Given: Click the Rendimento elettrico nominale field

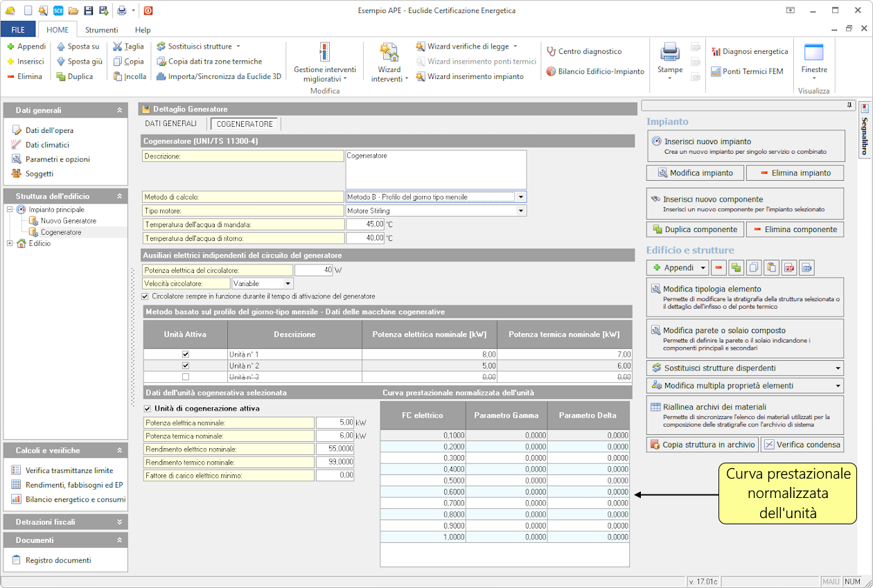Looking at the screenshot, I should click(335, 449).
